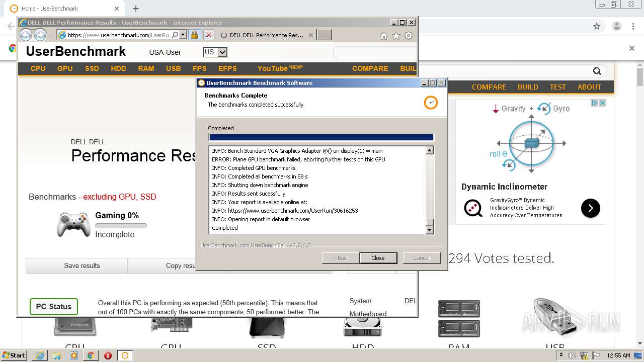
Task: Click the UserBenchmark app taskbar icon
Action: pos(125,355)
